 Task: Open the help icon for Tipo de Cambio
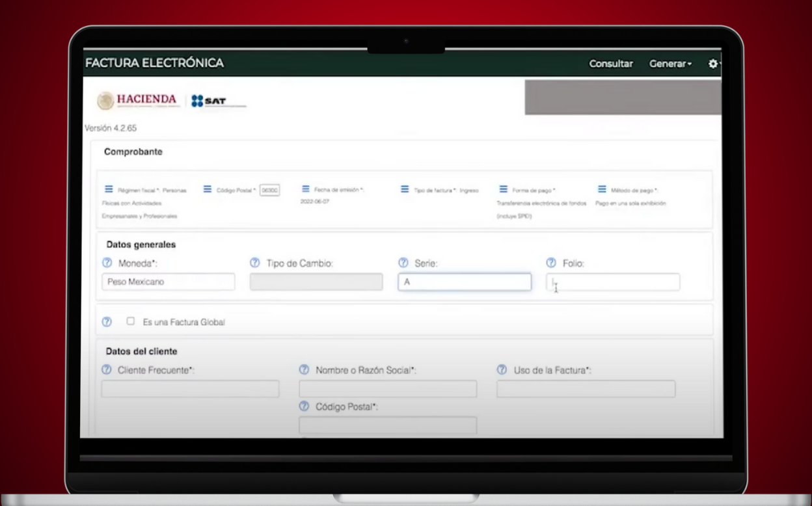pyautogui.click(x=255, y=263)
